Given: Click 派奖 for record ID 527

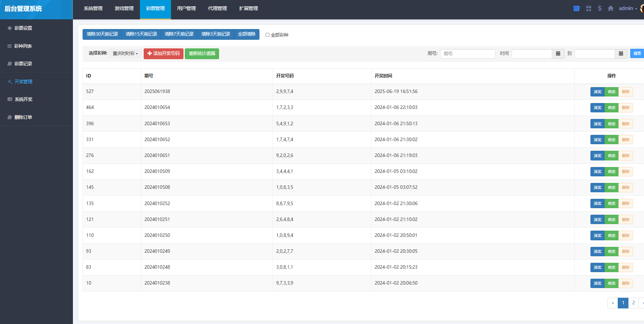Looking at the screenshot, I should point(597,92).
